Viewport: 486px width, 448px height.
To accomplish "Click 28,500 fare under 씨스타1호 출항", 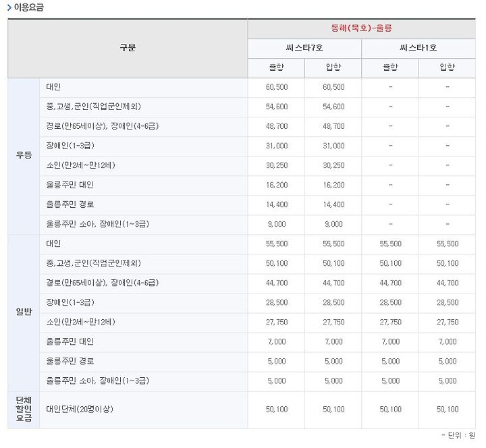I will (x=391, y=302).
